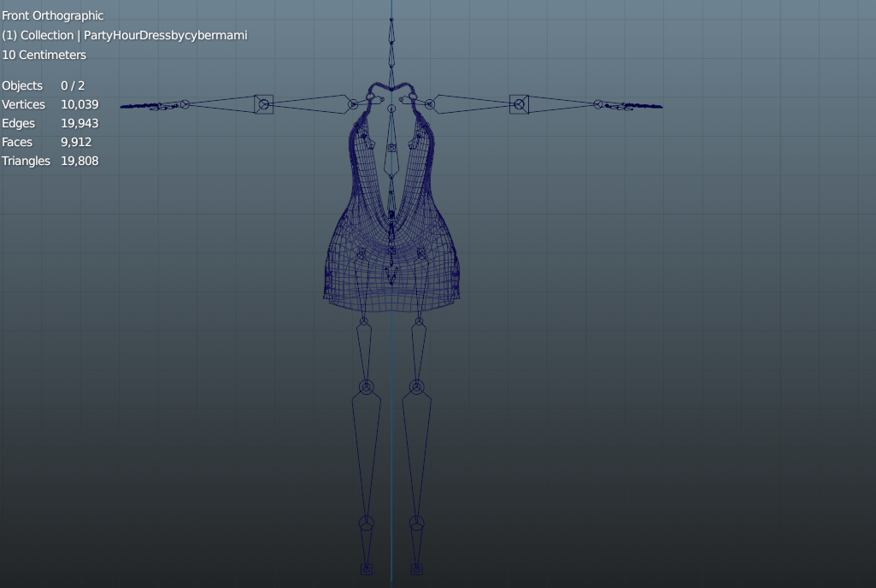Click the Vertices count in the statistics overlay
The image size is (876, 588).
tap(79, 104)
